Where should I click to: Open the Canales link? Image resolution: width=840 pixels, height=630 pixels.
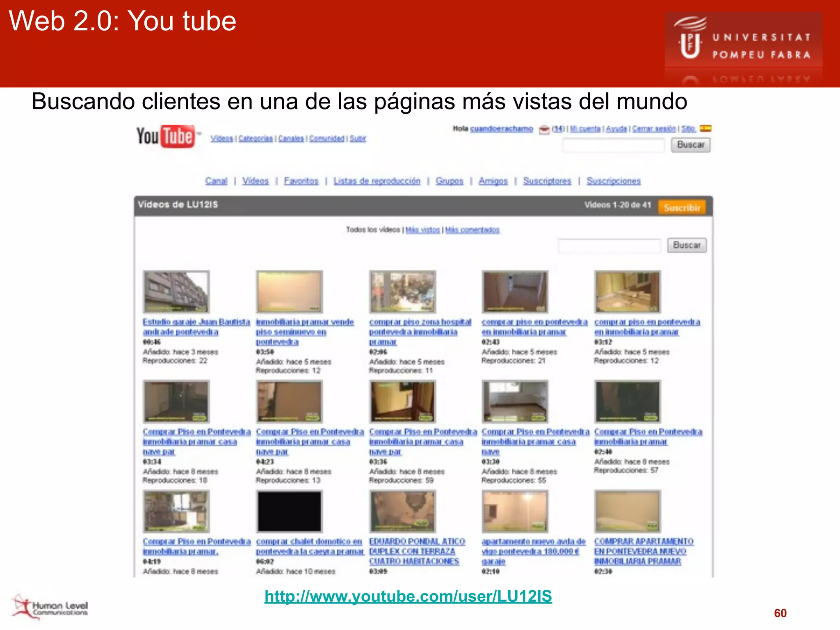coord(291,139)
